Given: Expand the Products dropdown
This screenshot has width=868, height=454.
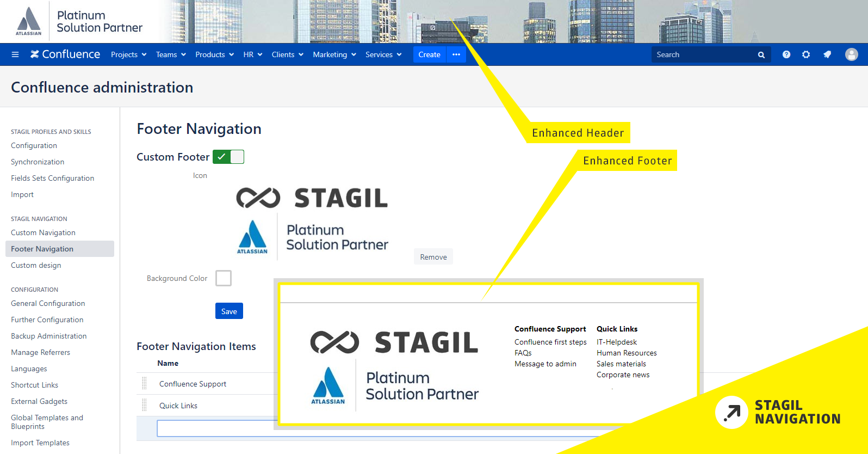Looking at the screenshot, I should coord(215,54).
